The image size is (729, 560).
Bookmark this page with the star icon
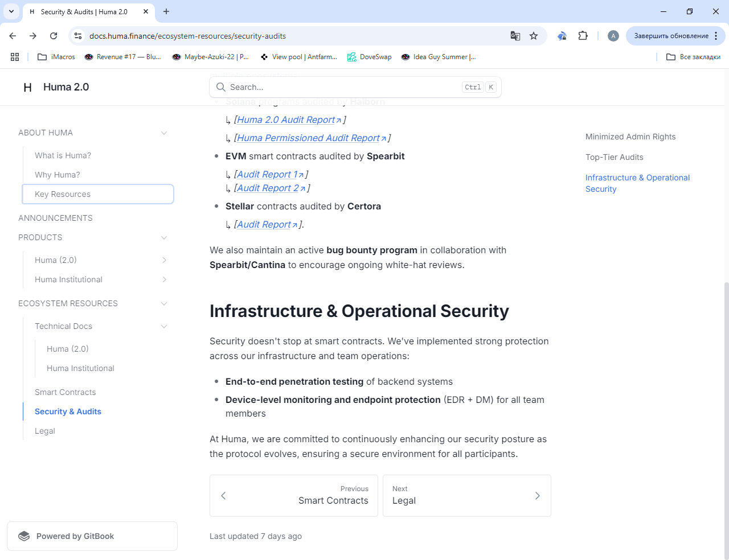(x=534, y=36)
